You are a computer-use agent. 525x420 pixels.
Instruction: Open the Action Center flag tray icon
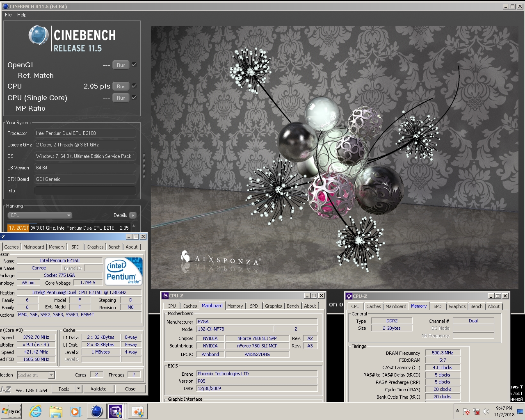click(466, 411)
